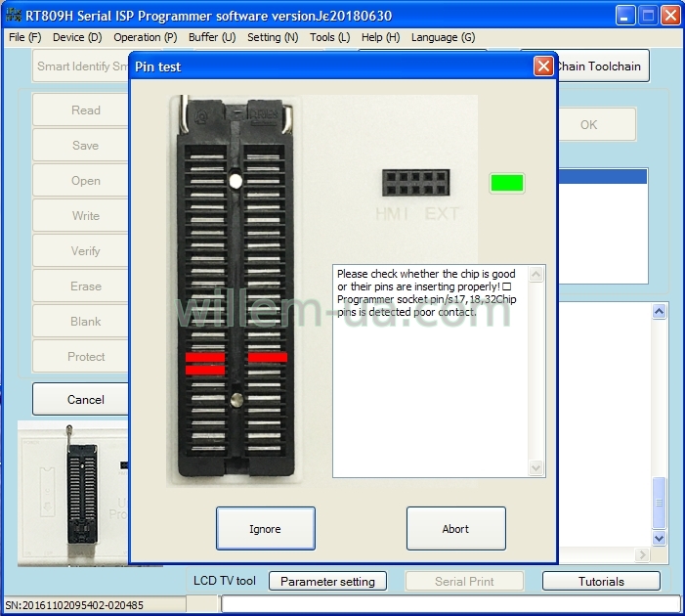This screenshot has width=685, height=616.
Task: Click the log panel scroll down arrow
Action: click(x=659, y=538)
